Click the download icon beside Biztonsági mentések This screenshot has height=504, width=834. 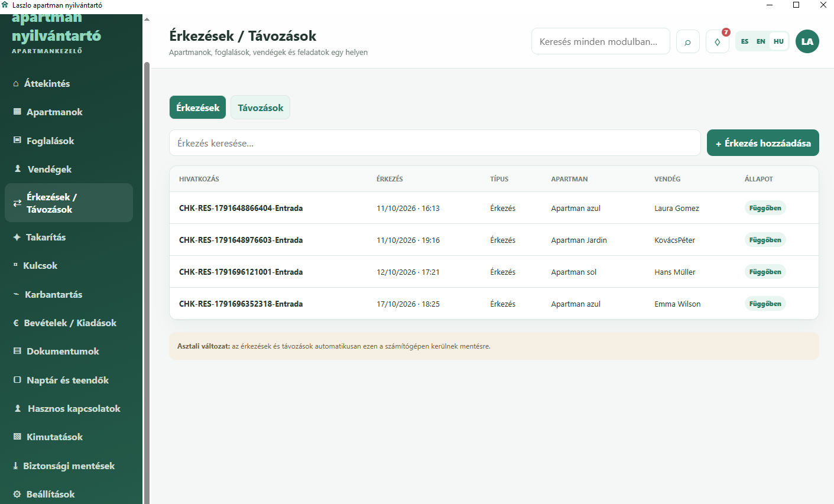point(15,466)
